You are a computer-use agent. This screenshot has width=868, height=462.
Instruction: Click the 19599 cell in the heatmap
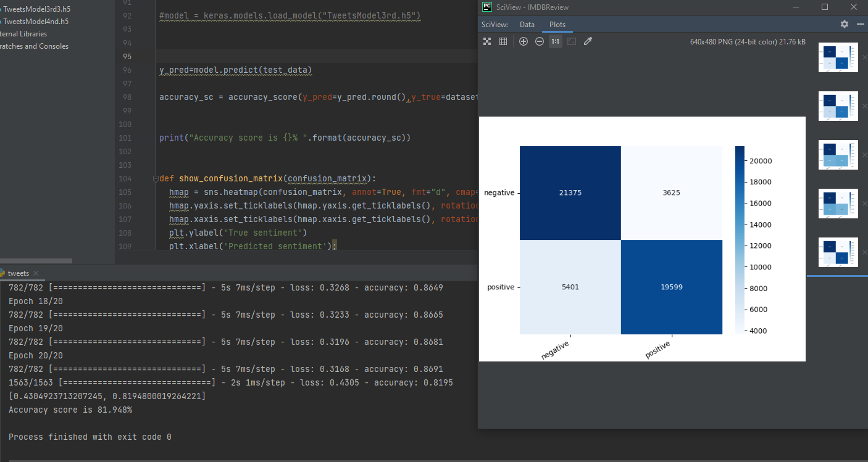coord(672,287)
